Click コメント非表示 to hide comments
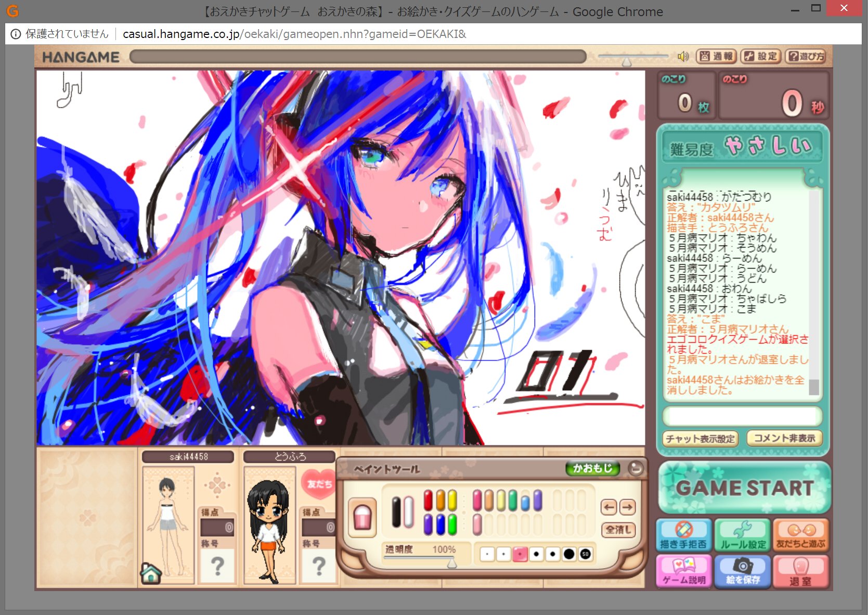 tap(785, 438)
